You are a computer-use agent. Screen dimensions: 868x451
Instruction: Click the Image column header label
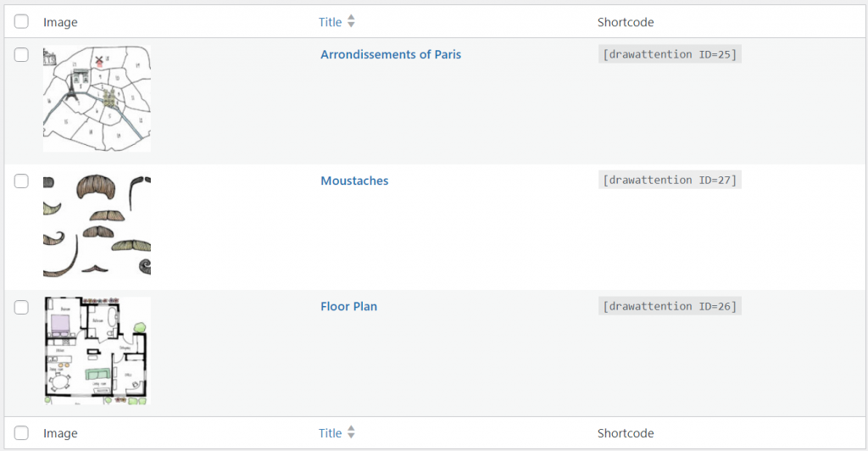60,22
